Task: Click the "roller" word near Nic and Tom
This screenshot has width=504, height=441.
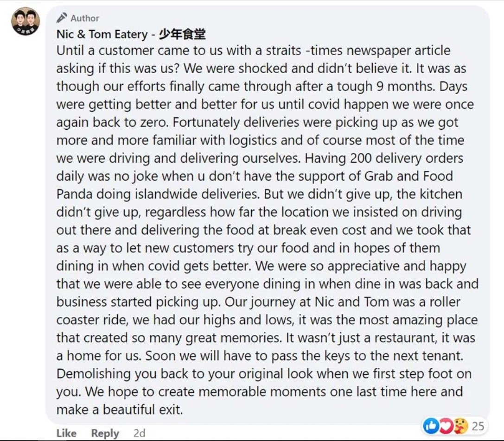Action: tap(445, 302)
